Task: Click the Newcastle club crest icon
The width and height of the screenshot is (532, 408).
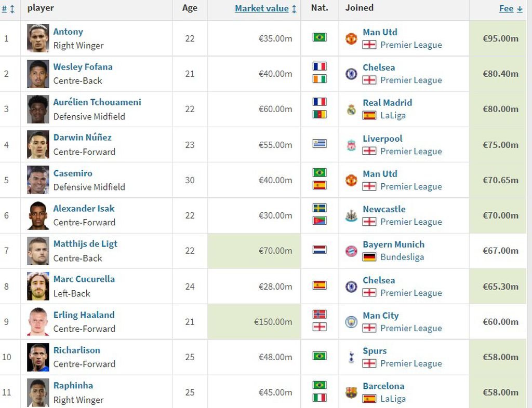Action: (x=351, y=215)
